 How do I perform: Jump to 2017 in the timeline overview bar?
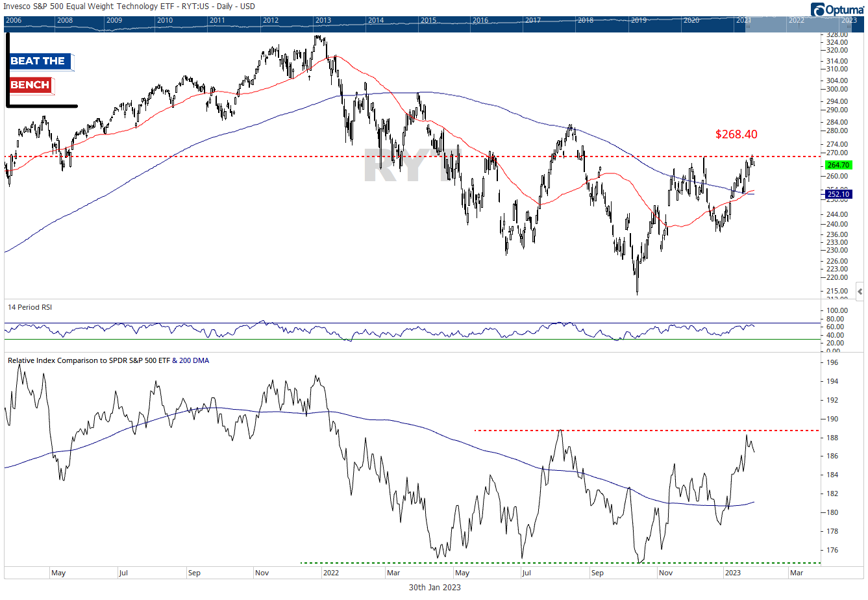(x=533, y=20)
